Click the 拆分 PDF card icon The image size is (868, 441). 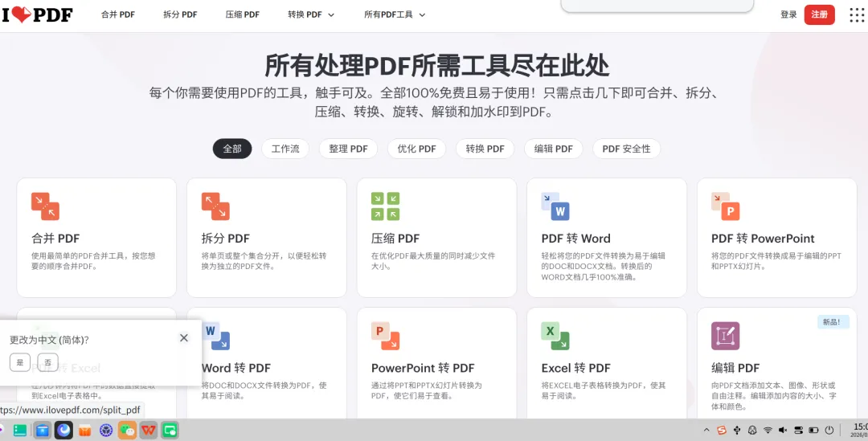(x=215, y=206)
